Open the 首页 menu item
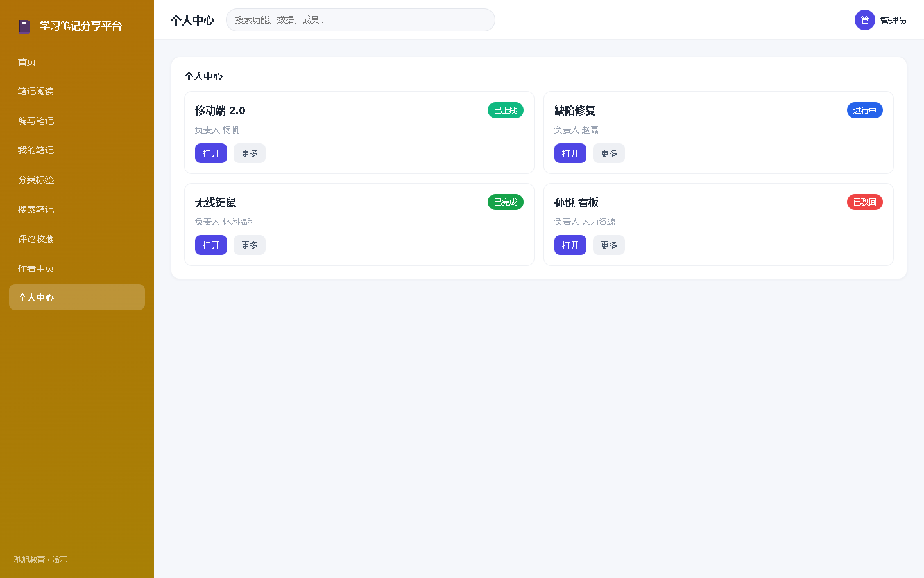Image resolution: width=924 pixels, height=578 pixels. click(77, 62)
